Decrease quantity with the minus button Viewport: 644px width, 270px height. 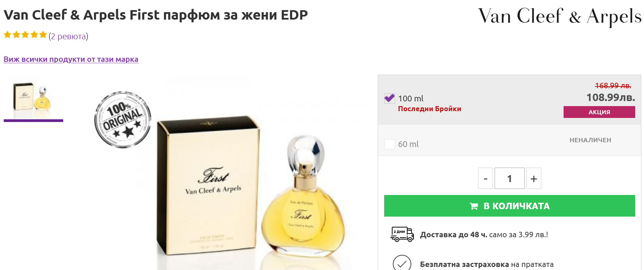tap(486, 178)
